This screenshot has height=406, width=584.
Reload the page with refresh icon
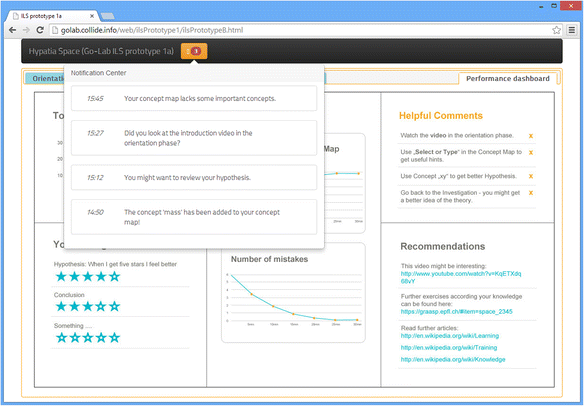(40, 30)
